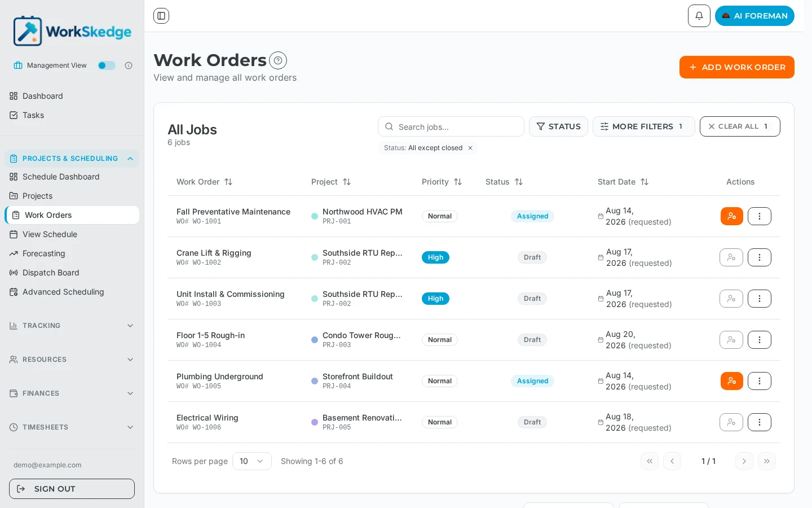
Task: Assign crew to Fall Preventative Maintenance
Action: [731, 216]
